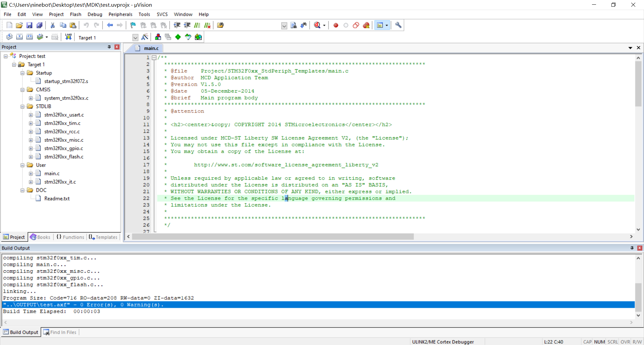Open the Flash menu
This screenshot has height=345, width=644.
click(75, 14)
